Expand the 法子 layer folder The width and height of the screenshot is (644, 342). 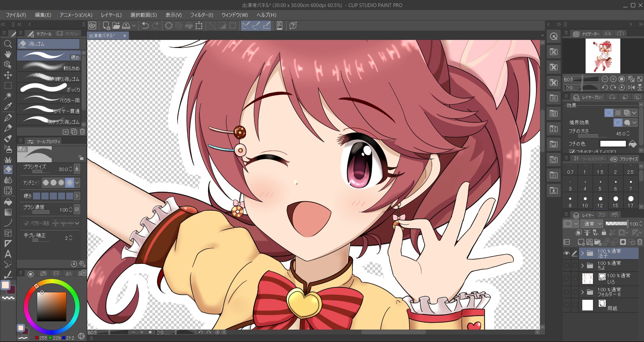pyautogui.click(x=583, y=253)
